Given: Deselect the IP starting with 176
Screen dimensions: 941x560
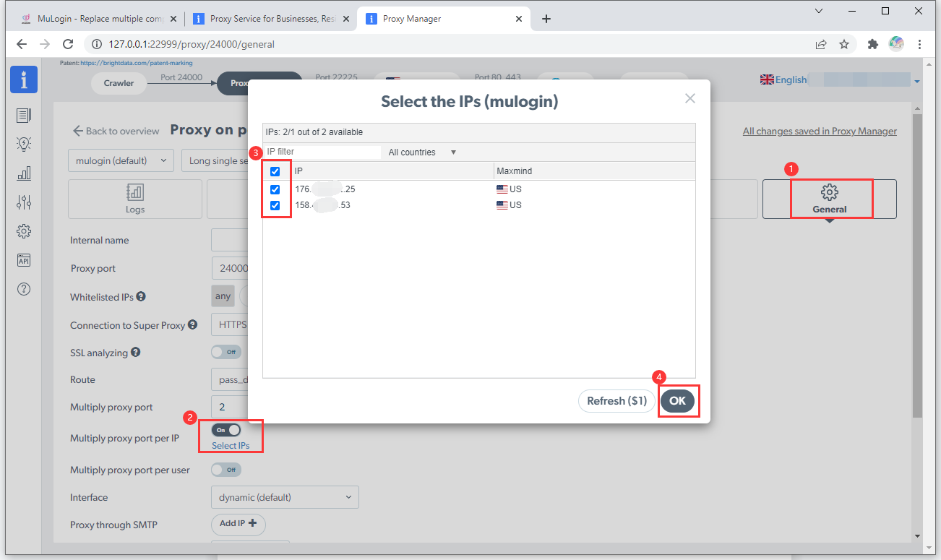Looking at the screenshot, I should [x=275, y=189].
